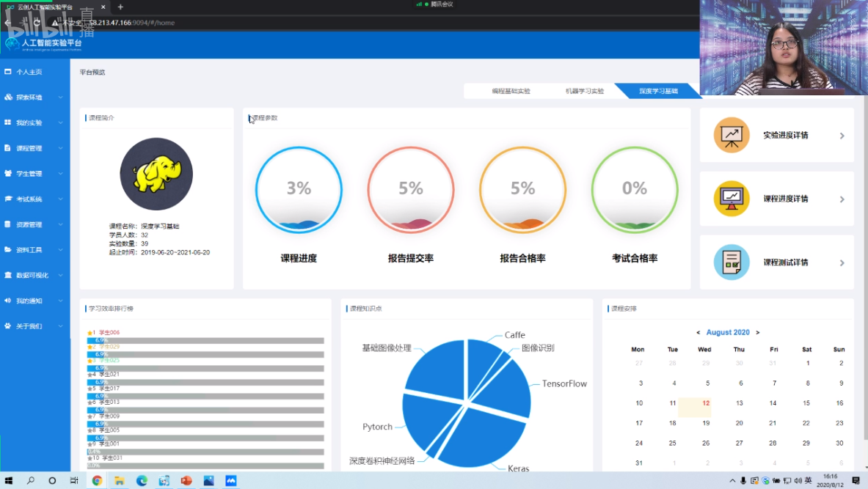
Task: Open 个人主页 in the sidebar
Action: pos(29,72)
